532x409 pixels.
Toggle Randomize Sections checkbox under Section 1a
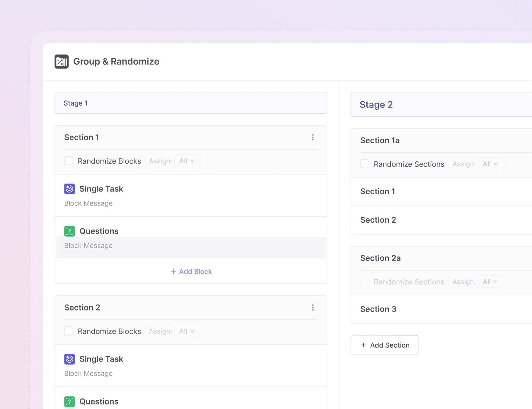coord(365,164)
